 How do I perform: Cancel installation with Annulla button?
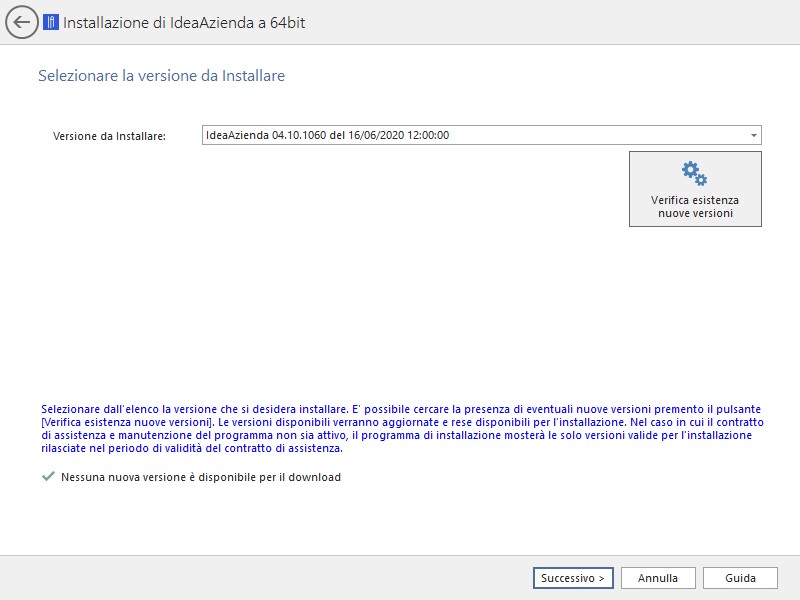pos(658,578)
